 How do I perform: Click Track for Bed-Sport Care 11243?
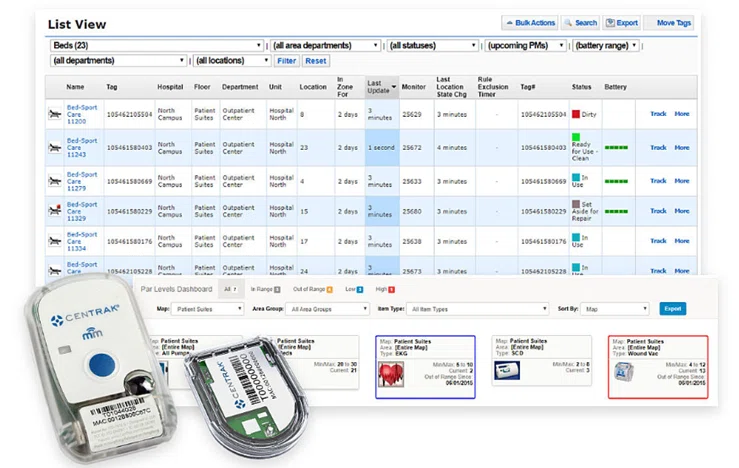point(658,148)
